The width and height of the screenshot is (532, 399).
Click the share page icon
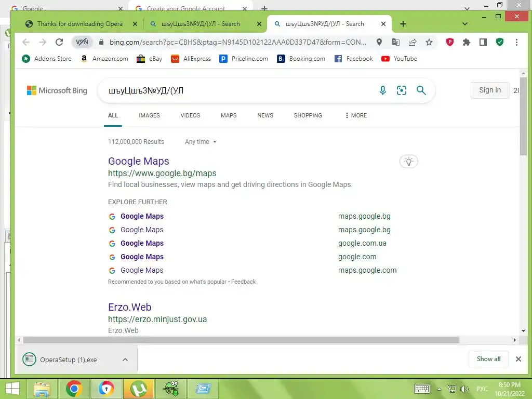coord(413,42)
